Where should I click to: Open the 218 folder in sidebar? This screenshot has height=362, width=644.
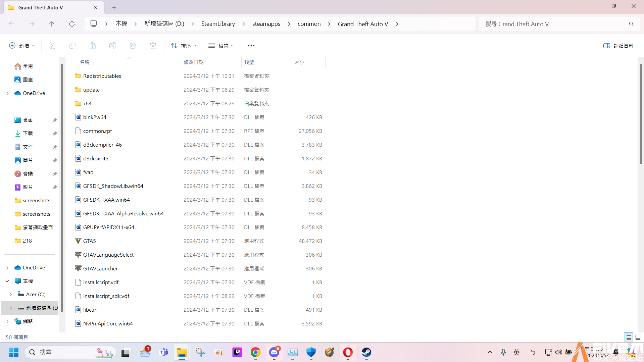27,241
